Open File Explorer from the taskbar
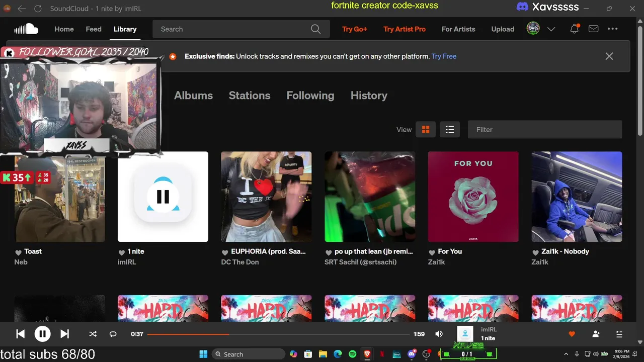This screenshot has height=362, width=644. (x=323, y=354)
